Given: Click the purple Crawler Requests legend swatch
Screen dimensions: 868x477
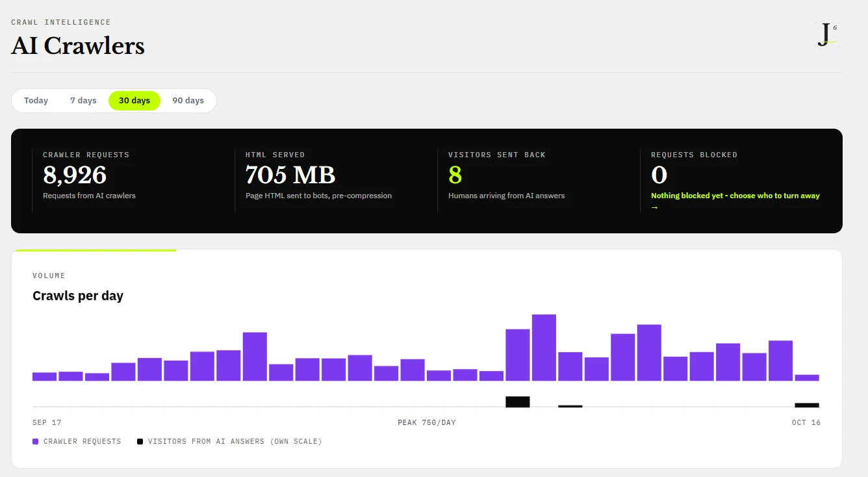Looking at the screenshot, I should (35, 442).
